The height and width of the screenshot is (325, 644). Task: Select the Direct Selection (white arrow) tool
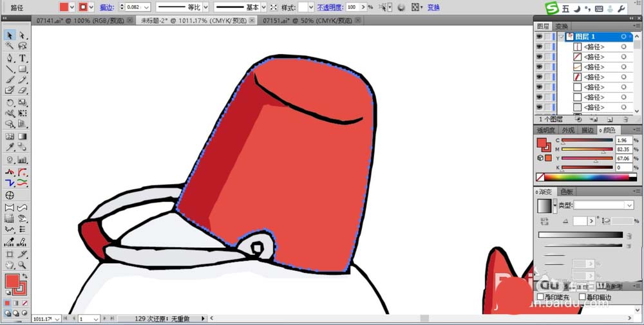coord(22,35)
